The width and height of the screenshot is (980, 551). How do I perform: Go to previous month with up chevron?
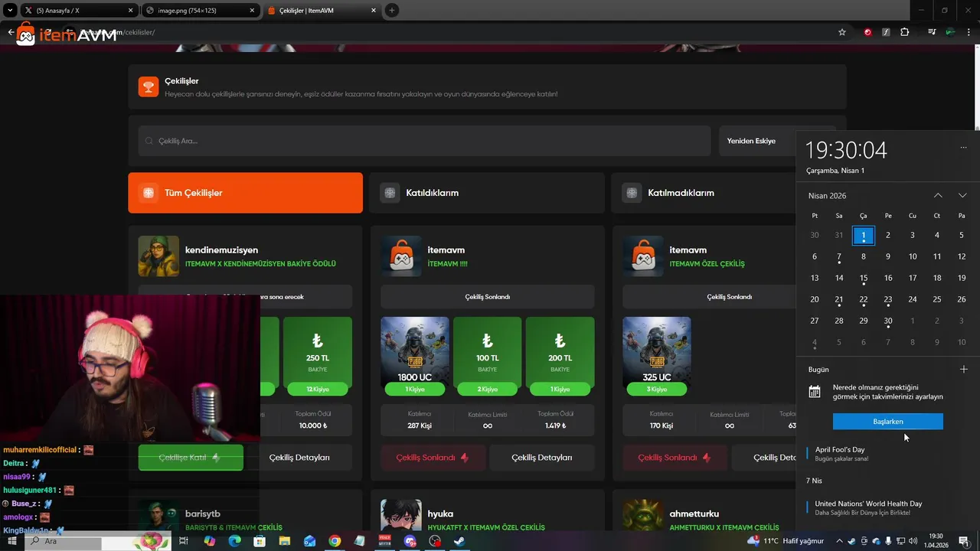coord(938,196)
